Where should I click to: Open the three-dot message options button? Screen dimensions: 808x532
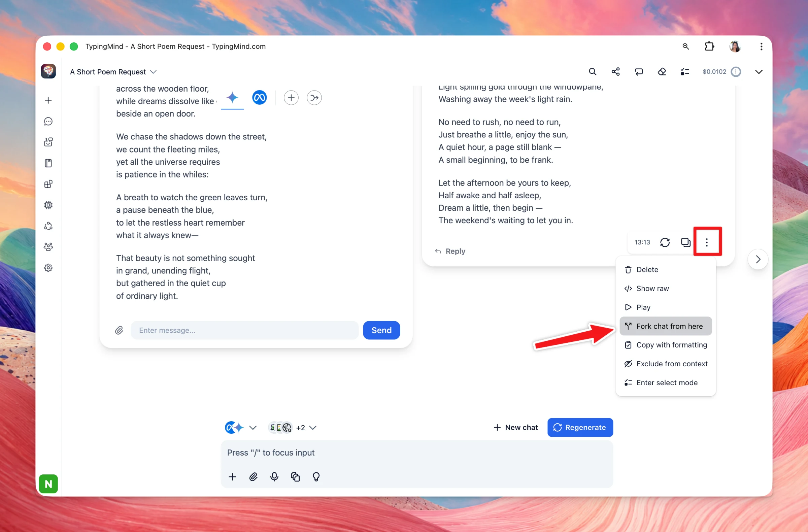(706, 242)
